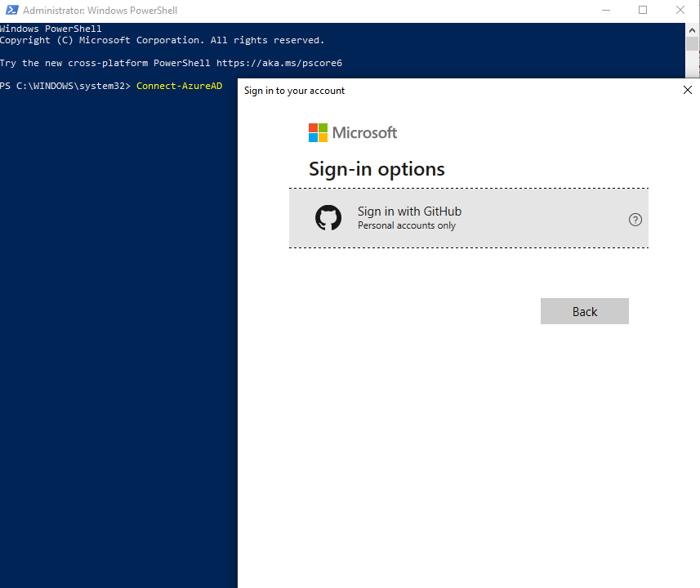This screenshot has height=588, width=700.
Task: Click the Connect-AzureAD command text
Action: pos(179,85)
